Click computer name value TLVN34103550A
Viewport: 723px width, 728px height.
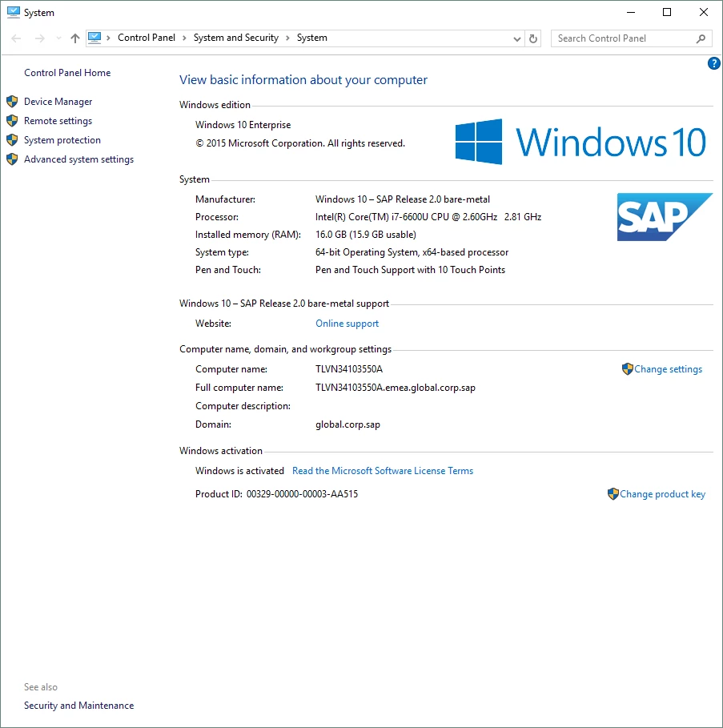coord(349,369)
